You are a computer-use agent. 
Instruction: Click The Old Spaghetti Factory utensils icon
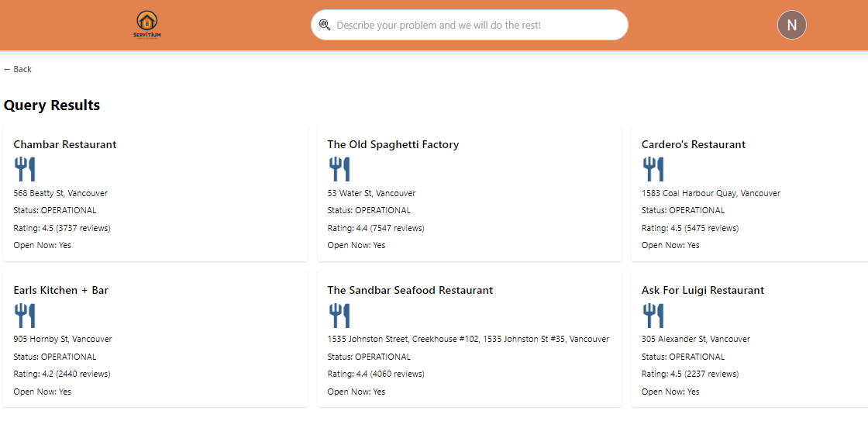(339, 169)
